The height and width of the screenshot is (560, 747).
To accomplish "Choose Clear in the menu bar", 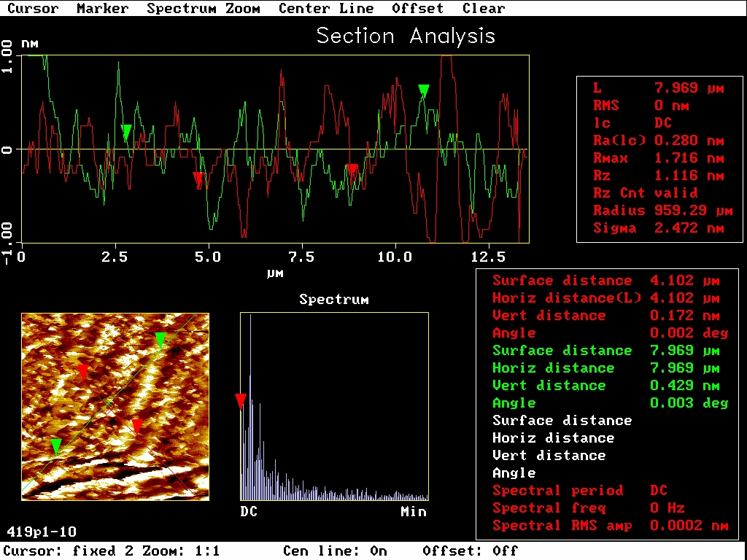I will pyautogui.click(x=484, y=8).
